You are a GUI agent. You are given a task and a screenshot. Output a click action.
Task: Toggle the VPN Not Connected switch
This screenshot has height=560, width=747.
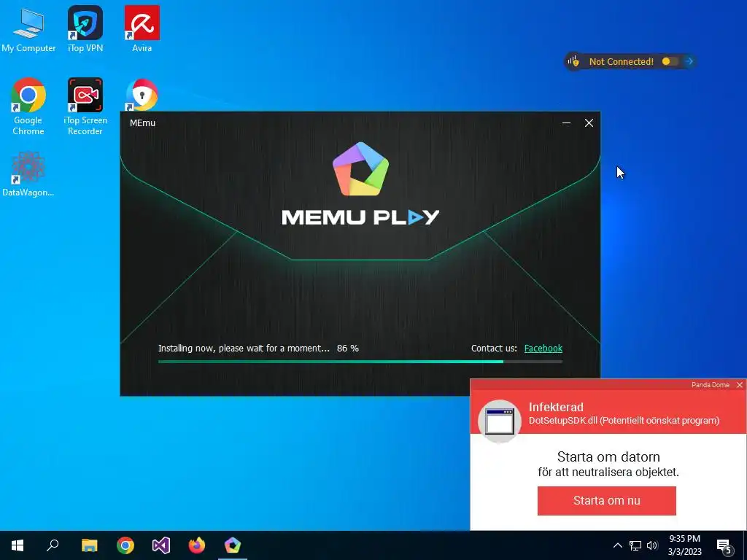pyautogui.click(x=670, y=61)
